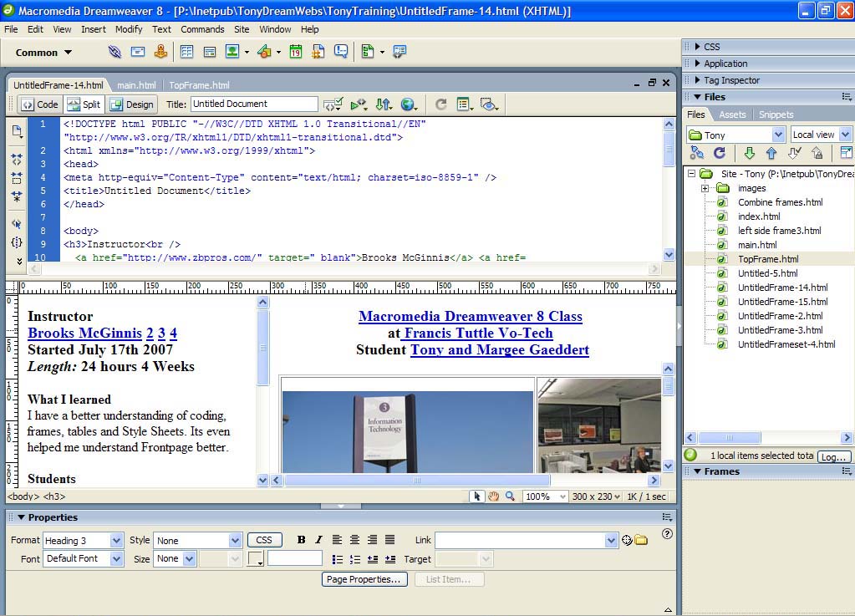Select UntitledFrame-15.html in file list

click(x=782, y=302)
